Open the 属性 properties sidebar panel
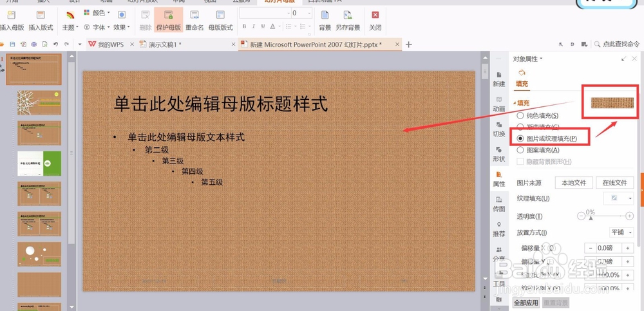This screenshot has height=311, width=644. coord(499,180)
